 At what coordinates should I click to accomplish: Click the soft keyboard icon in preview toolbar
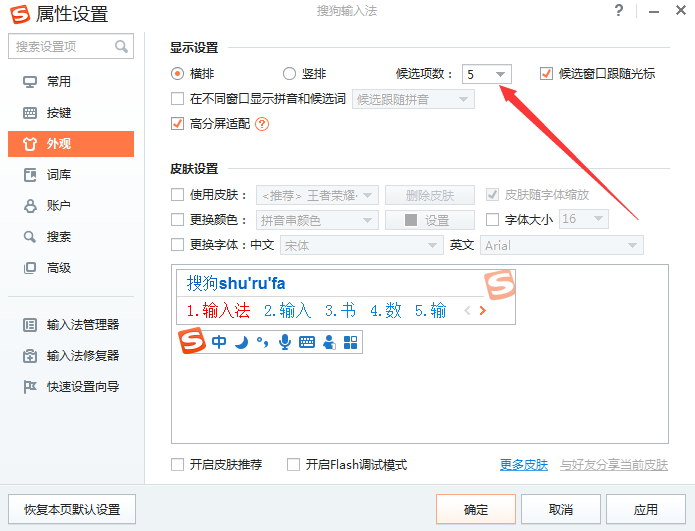pos(307,342)
